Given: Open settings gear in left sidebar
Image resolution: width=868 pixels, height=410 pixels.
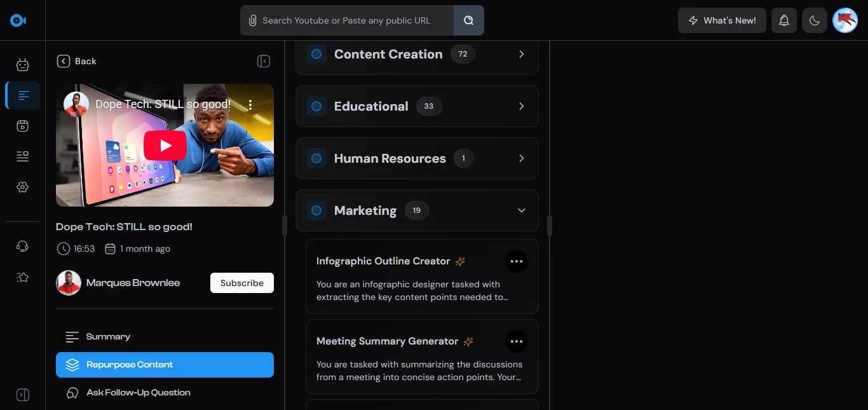Looking at the screenshot, I should [23, 187].
